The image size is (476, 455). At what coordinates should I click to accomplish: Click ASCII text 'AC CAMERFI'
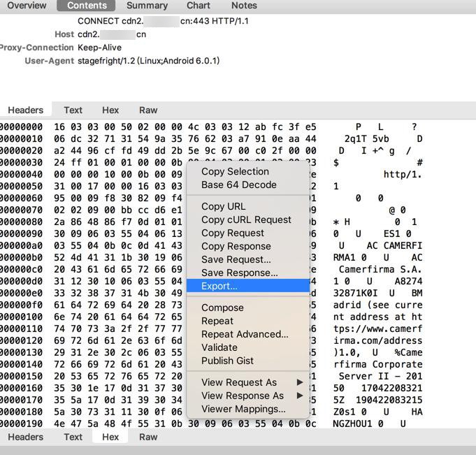[x=394, y=245]
